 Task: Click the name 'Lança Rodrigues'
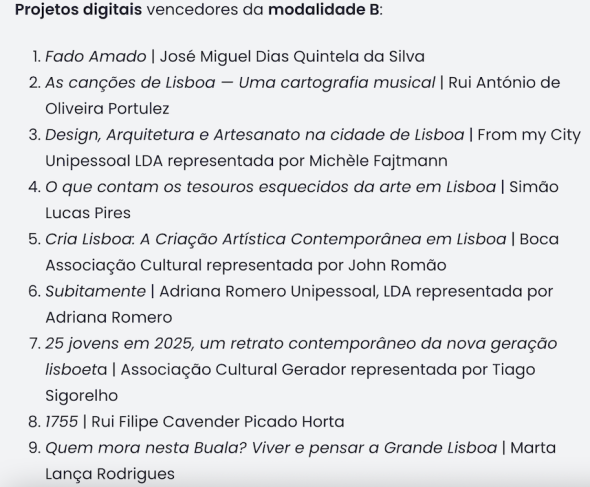pos(110,474)
